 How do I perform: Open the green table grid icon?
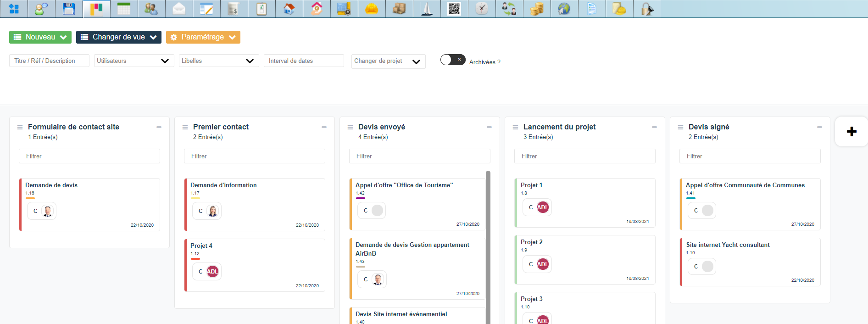[124, 9]
